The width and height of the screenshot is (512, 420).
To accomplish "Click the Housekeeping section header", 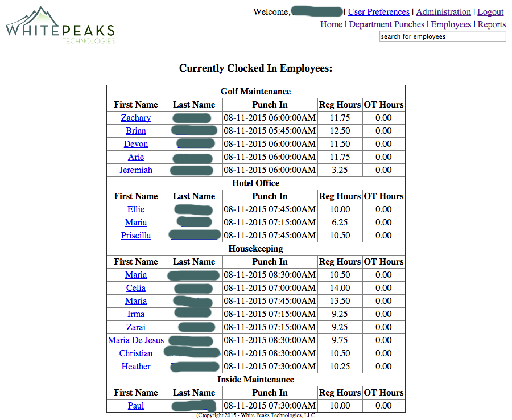I will point(255,249).
